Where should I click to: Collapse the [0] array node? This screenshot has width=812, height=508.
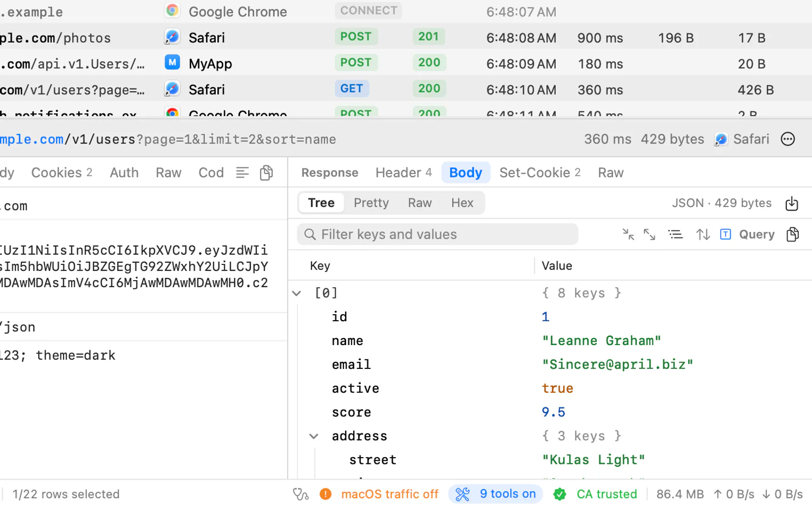(297, 293)
